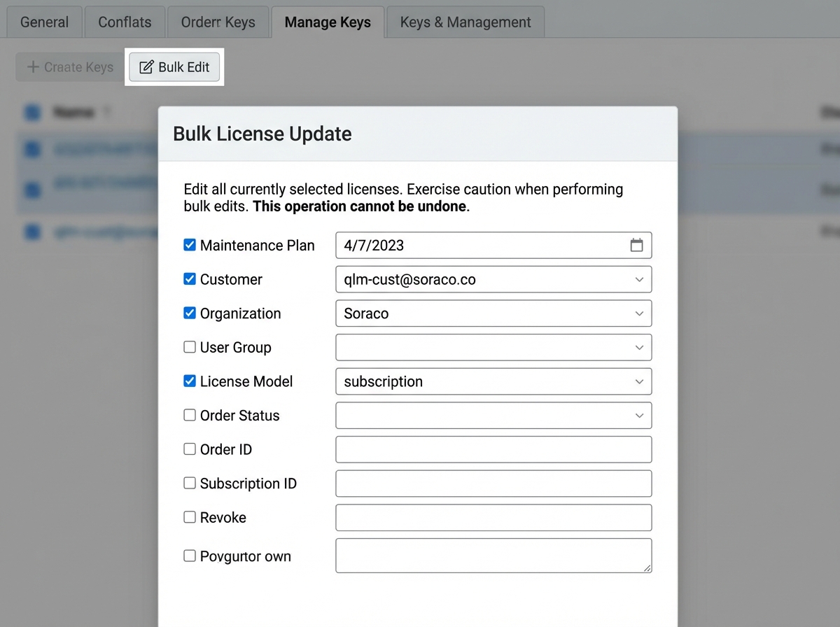Click the Order ID text field
Screen dimensions: 840x627
pyautogui.click(x=493, y=449)
